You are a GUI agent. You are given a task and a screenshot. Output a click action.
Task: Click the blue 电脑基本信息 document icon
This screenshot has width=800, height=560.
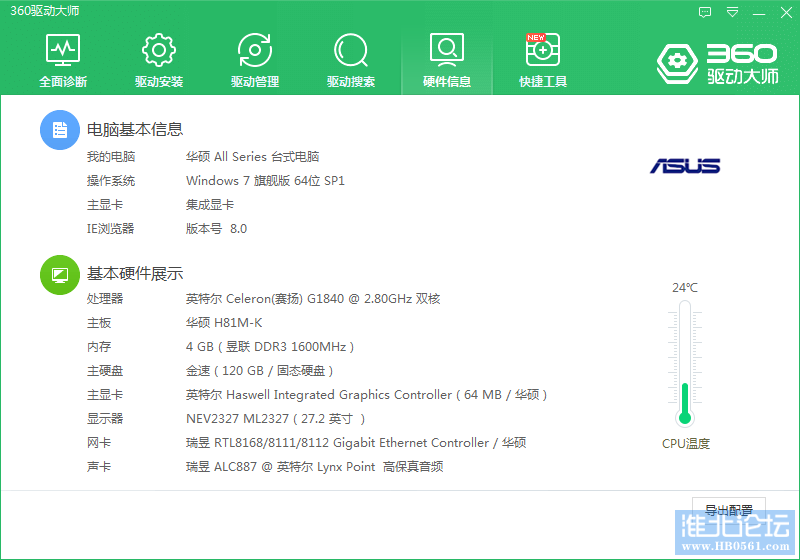click(60, 130)
